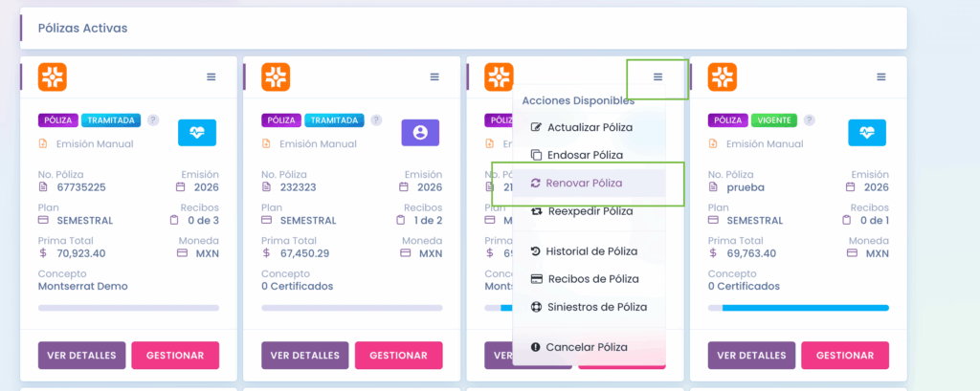Click the Reexpedir Póliza retweet icon
This screenshot has height=391, width=980.
click(x=536, y=211)
